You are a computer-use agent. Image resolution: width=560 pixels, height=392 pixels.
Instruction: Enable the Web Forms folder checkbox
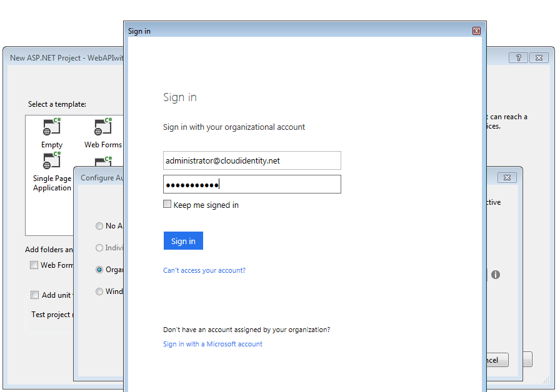click(34, 265)
